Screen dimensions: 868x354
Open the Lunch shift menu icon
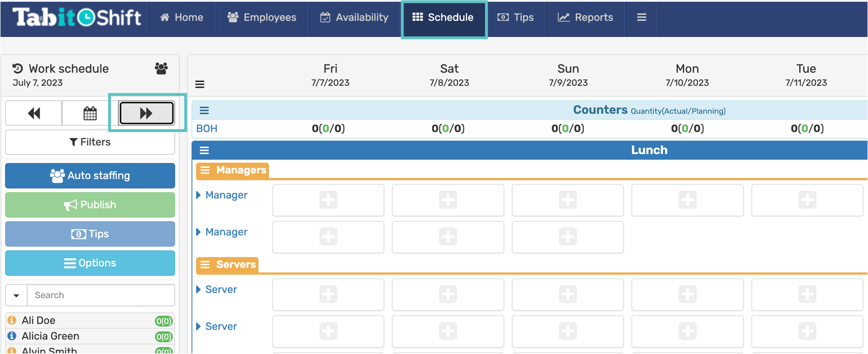click(204, 150)
